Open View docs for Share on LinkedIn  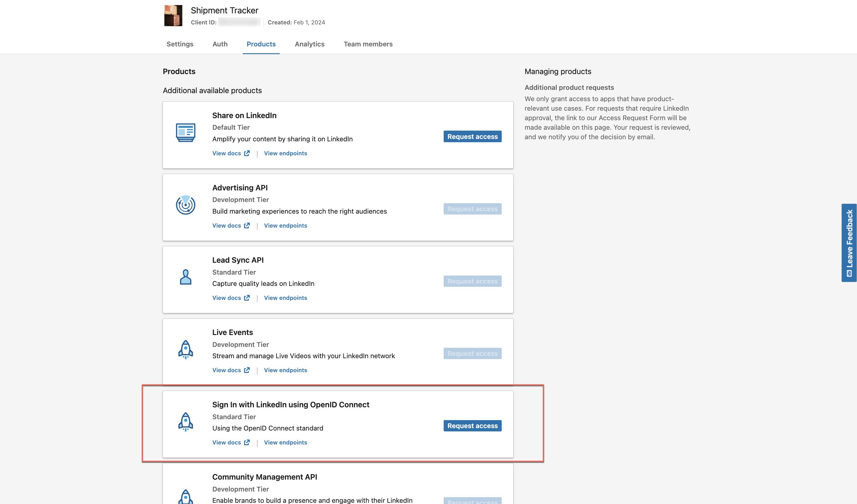(231, 153)
